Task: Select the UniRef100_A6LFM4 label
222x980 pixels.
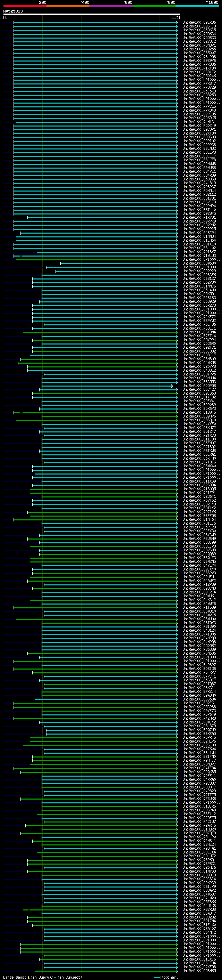Action: point(199,963)
